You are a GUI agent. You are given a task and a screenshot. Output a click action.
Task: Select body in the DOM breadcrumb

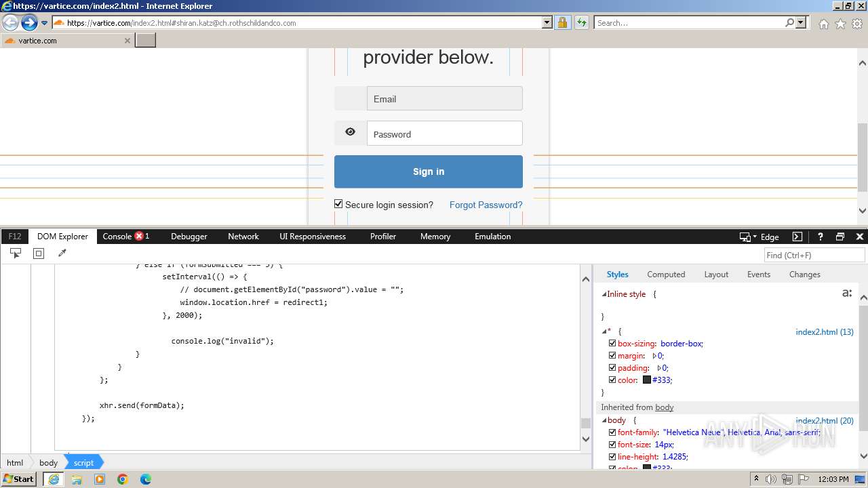point(48,463)
